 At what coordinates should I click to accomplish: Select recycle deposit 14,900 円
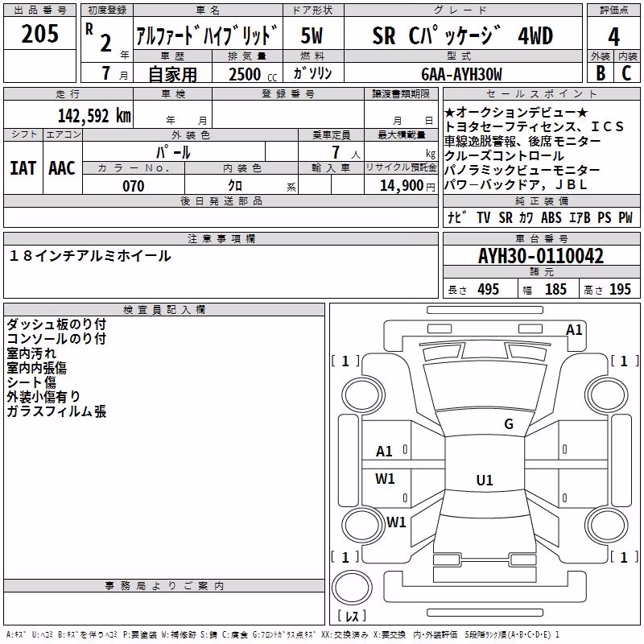pyautogui.click(x=407, y=186)
